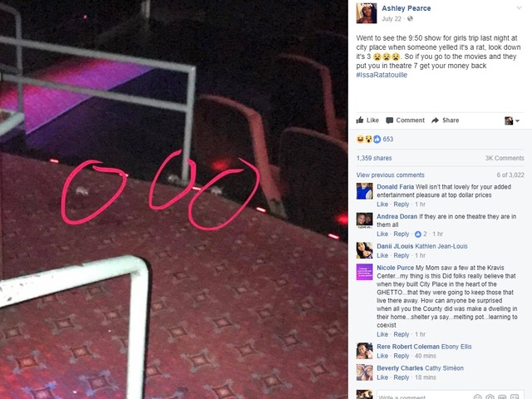Reply to Donald Faria's comment

coord(401,204)
